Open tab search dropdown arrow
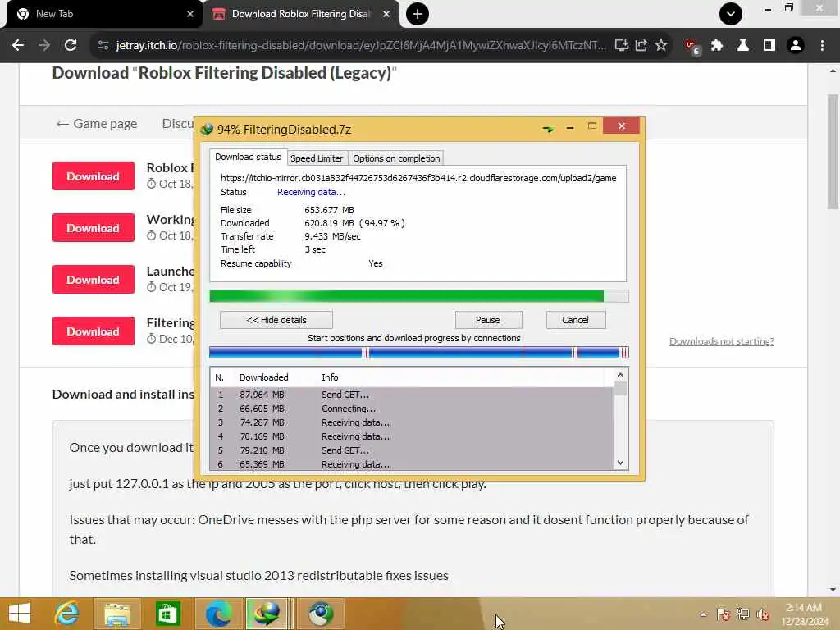Viewport: 840px width, 630px height. click(731, 14)
